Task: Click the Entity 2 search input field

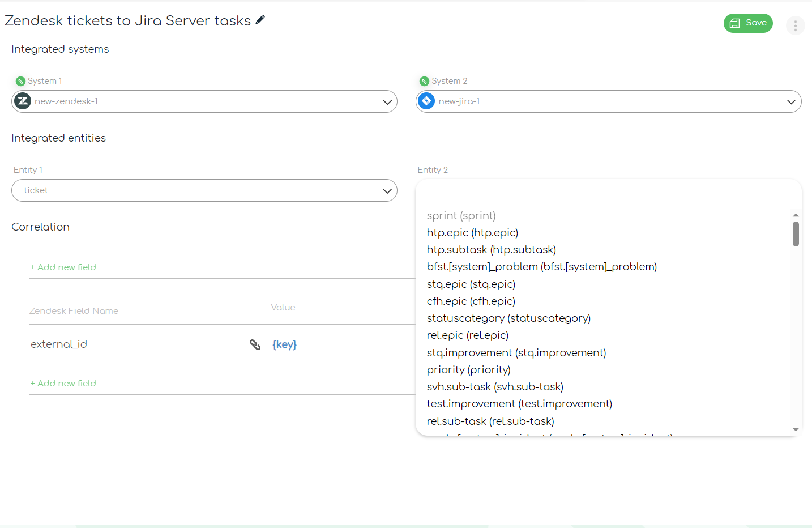Action: pyautogui.click(x=601, y=193)
